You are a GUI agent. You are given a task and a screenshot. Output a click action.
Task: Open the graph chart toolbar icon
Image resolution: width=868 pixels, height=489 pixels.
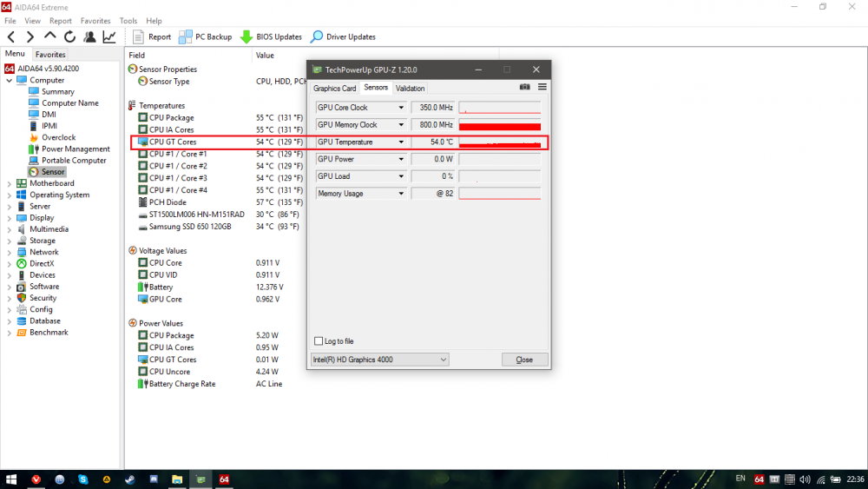(x=109, y=37)
